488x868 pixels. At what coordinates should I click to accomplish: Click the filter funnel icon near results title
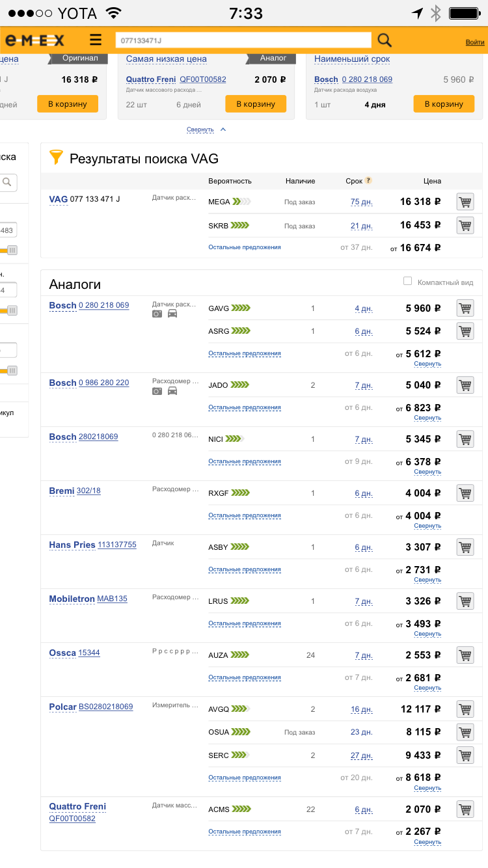pos(57,157)
